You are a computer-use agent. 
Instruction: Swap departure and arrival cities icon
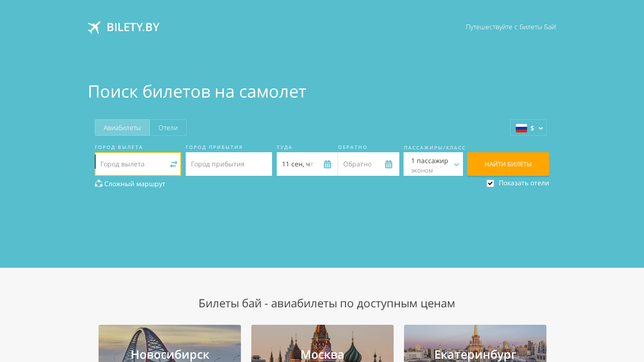[x=173, y=164]
